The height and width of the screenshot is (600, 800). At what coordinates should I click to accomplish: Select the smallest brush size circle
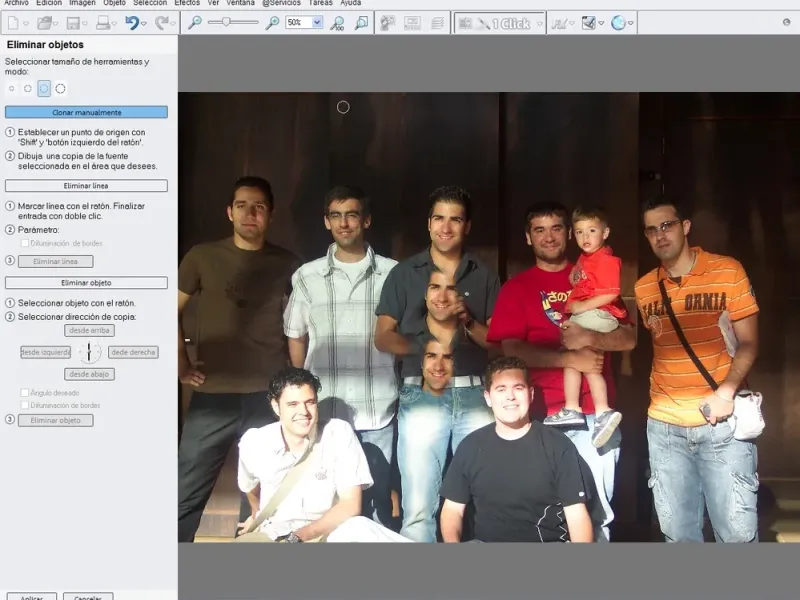point(11,89)
